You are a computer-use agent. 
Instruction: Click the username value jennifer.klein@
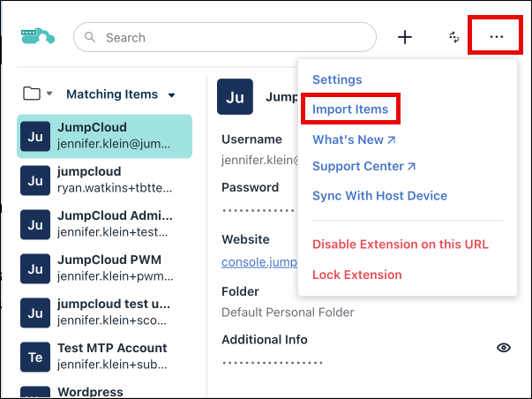click(259, 160)
